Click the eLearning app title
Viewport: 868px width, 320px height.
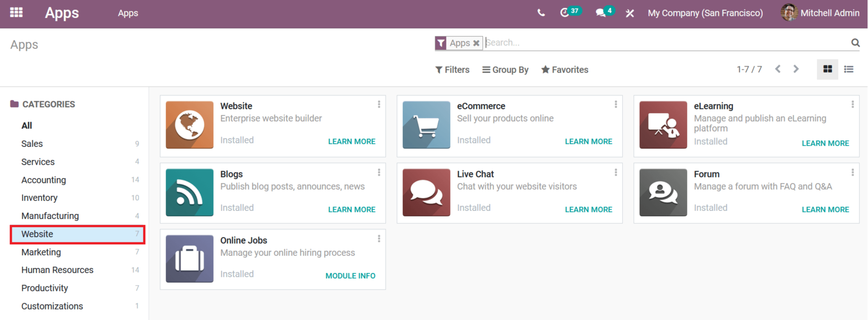(x=713, y=106)
